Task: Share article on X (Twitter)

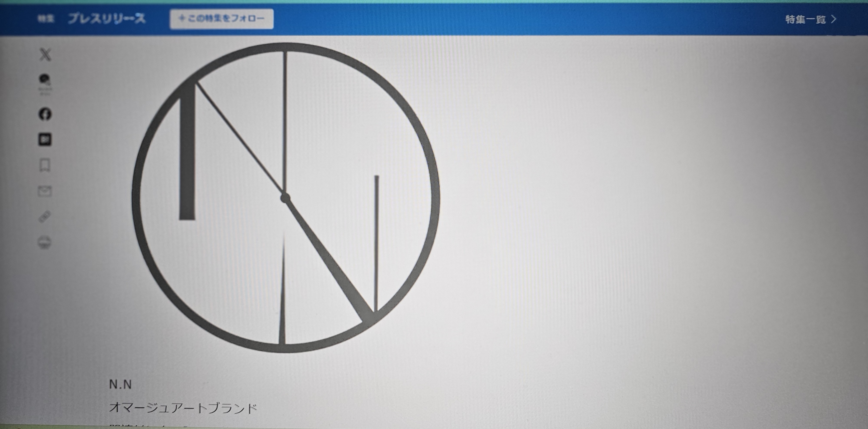Action: point(46,55)
